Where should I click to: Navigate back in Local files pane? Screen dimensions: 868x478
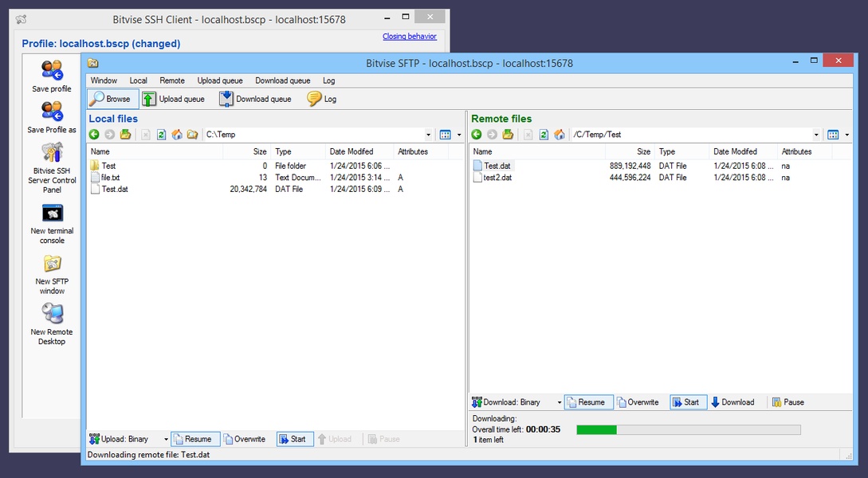[94, 135]
